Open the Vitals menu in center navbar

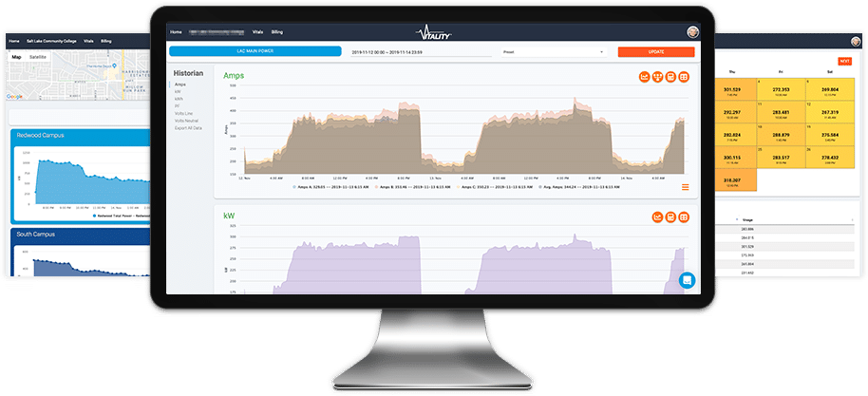(x=257, y=32)
